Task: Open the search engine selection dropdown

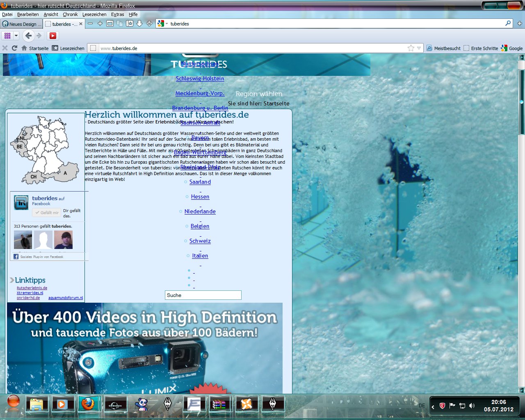Action: coord(163,24)
